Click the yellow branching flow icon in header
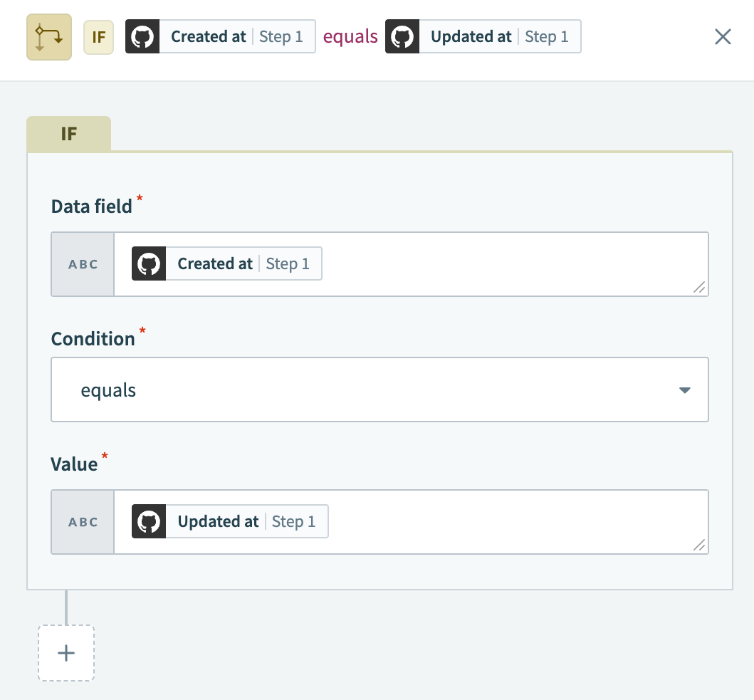This screenshot has height=700, width=754. point(48,36)
